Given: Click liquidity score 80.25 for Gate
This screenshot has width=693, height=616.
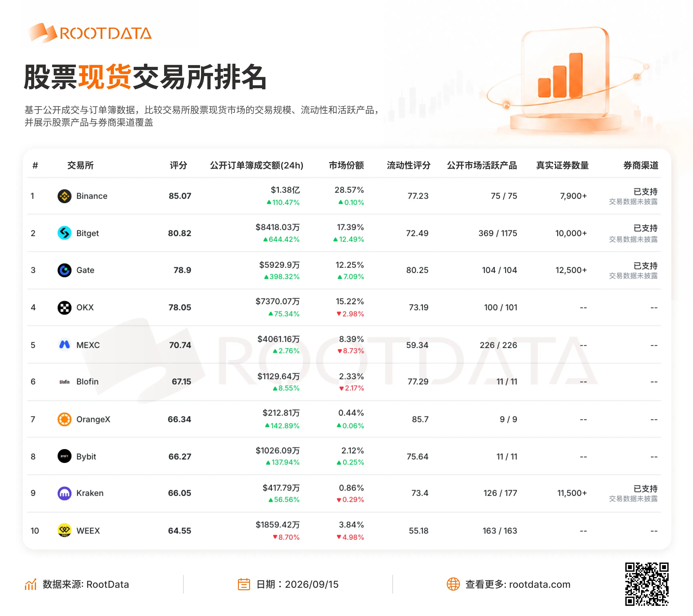Looking at the screenshot, I should click(417, 270).
